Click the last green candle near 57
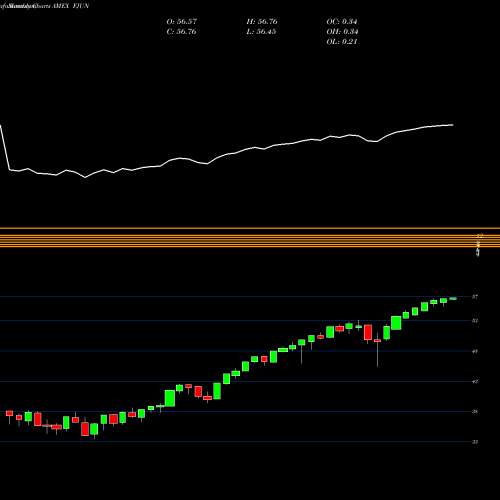500x500 pixels. (453, 298)
